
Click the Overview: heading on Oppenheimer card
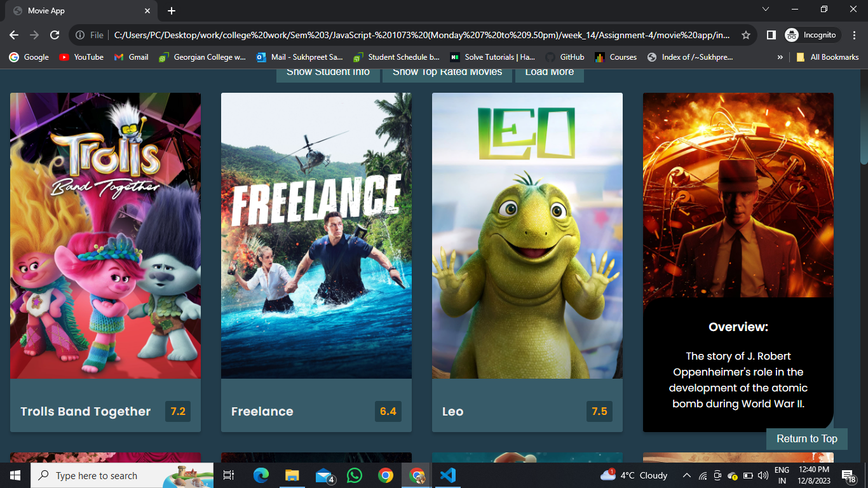point(738,327)
